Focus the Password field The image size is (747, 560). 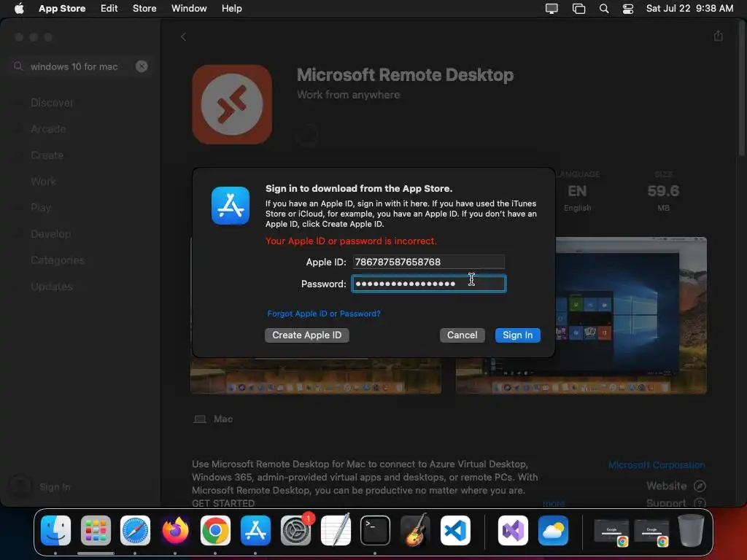(x=429, y=284)
